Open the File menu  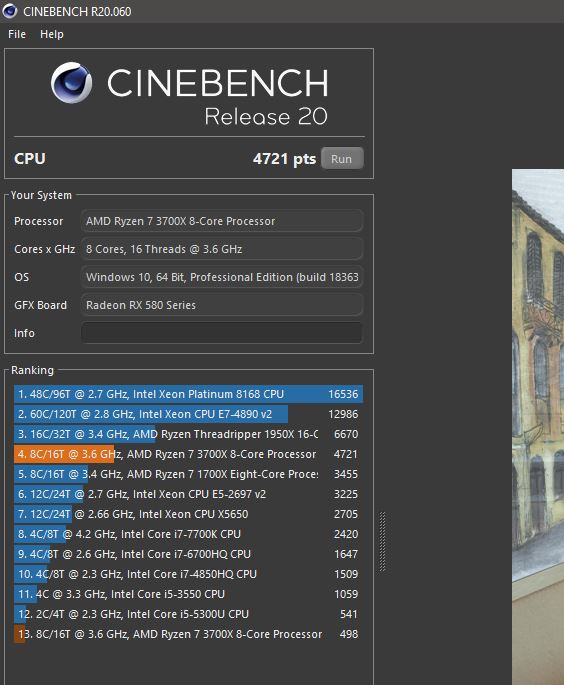tap(17, 34)
